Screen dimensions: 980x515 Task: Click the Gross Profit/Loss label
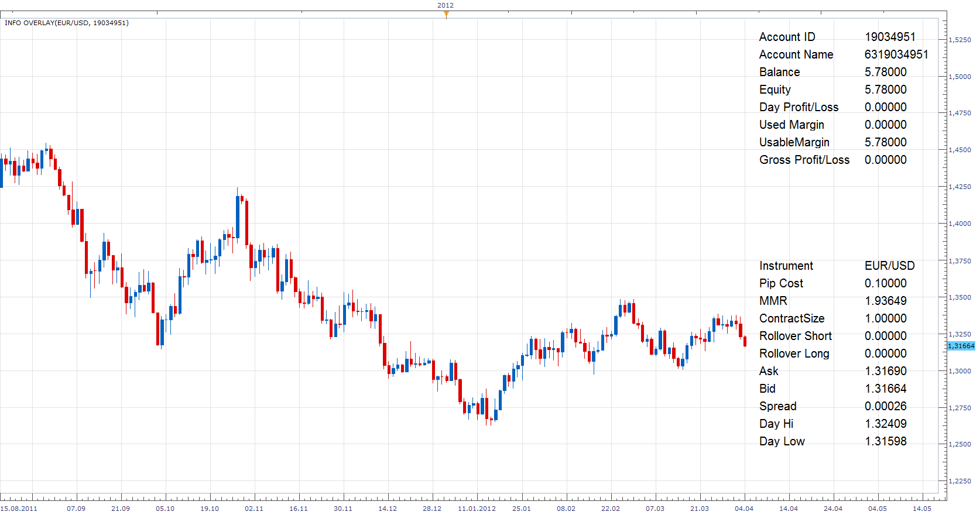pyautogui.click(x=804, y=160)
